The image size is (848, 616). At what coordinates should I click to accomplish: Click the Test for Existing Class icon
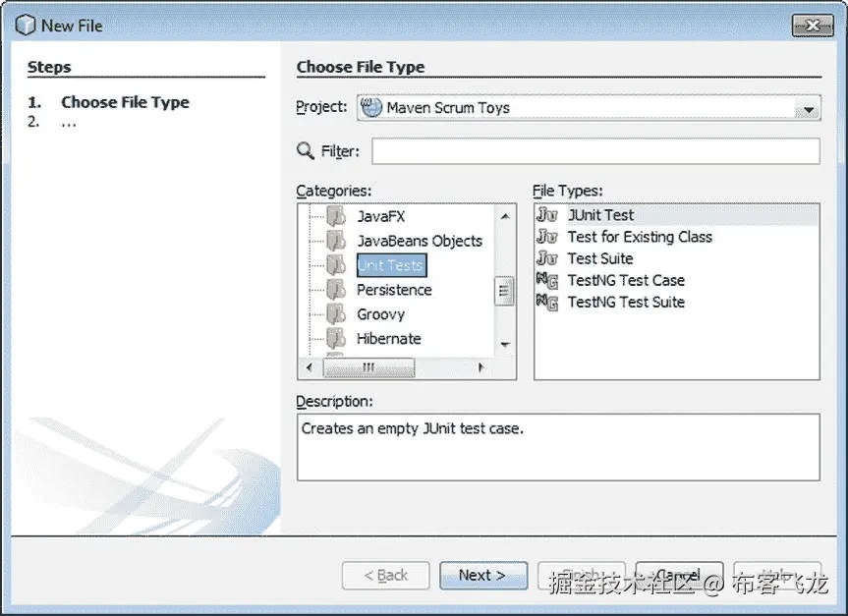click(546, 237)
